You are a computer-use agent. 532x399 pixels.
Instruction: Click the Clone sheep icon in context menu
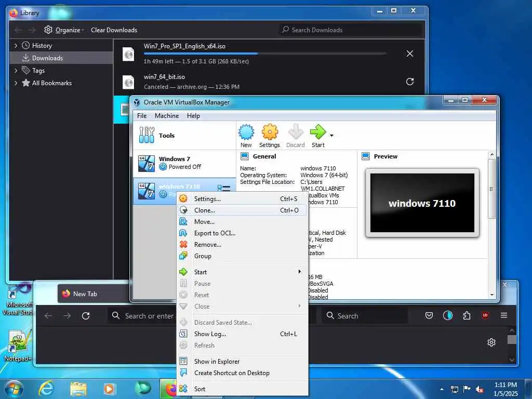[x=183, y=210]
